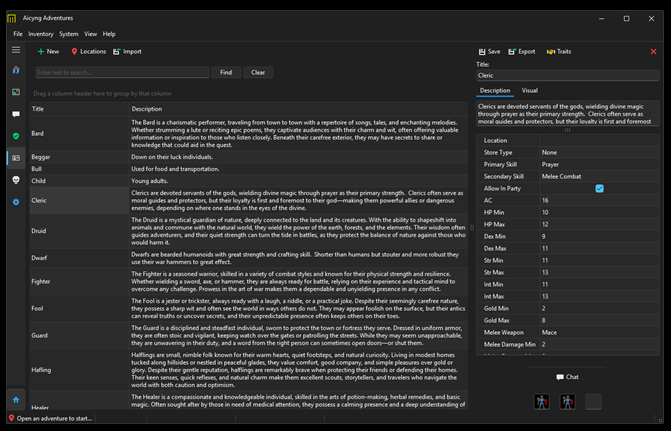The image size is (671, 431).
Task: Open the hamburger menu in the sidebar
Action: click(15, 49)
